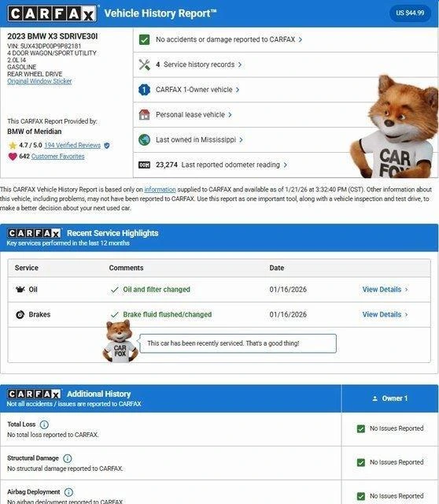Click the service history wrench icon
Image resolution: width=439 pixels, height=504 pixels.
144,65
